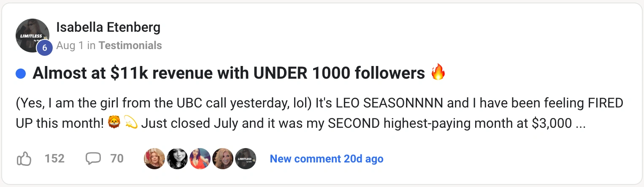This screenshot has width=644, height=187.
Task: Open the Testimonials category link
Action: click(x=130, y=46)
